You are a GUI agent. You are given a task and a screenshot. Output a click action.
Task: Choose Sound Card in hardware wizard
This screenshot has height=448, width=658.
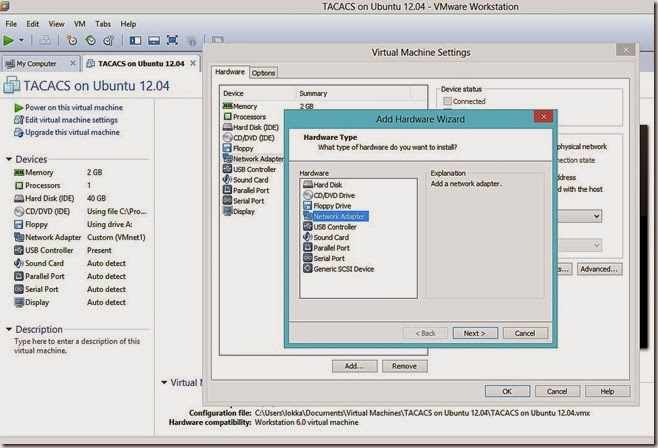click(326, 237)
